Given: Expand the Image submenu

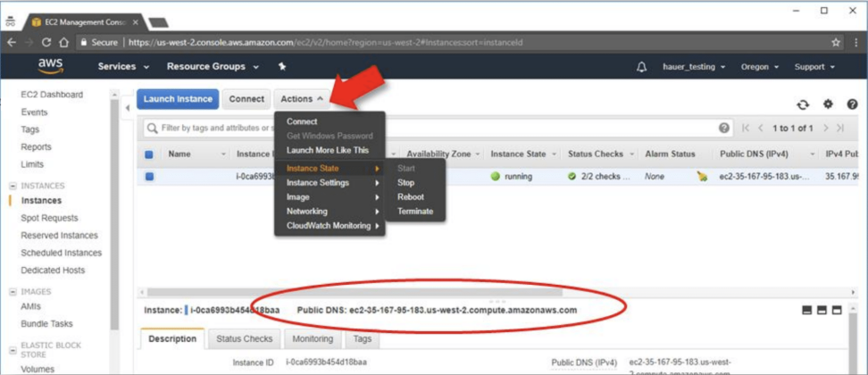Looking at the screenshot, I should 330,197.
